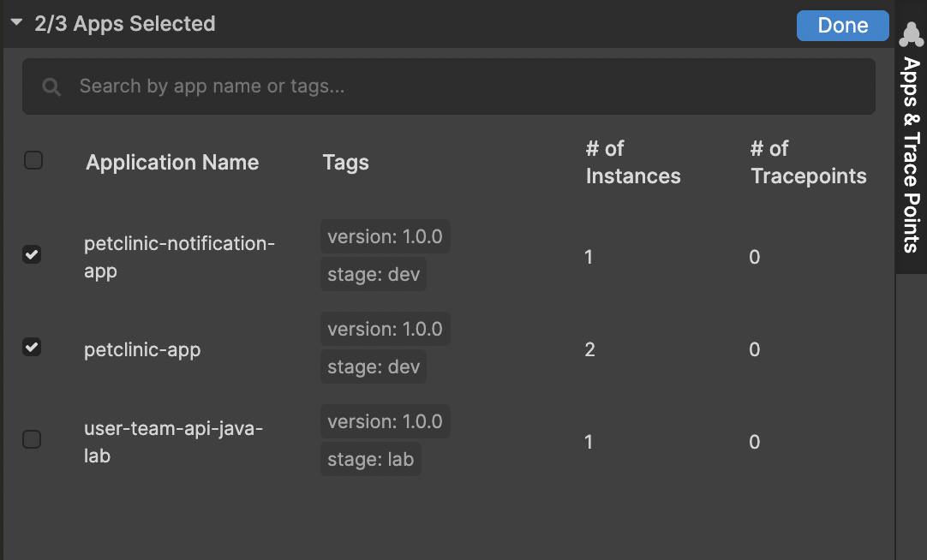Screen dimensions: 927x560
Task: Click the version: 1.0.0 tag of petclinic-notification-app
Action: [385, 236]
